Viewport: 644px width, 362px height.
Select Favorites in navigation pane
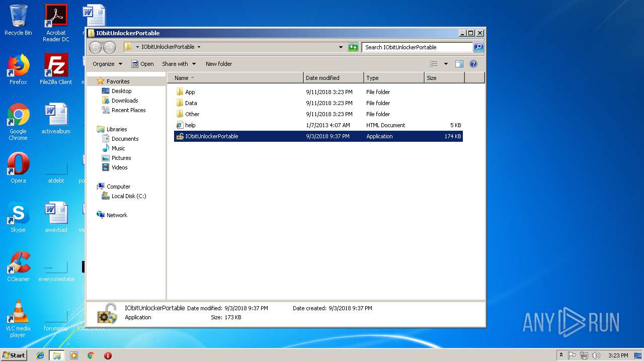(118, 81)
